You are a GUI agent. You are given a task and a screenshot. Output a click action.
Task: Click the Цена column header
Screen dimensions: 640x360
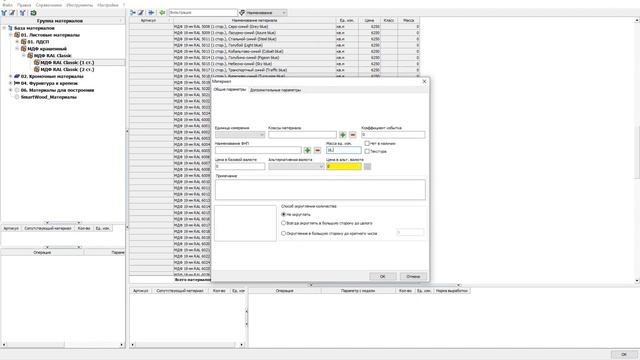click(x=369, y=20)
